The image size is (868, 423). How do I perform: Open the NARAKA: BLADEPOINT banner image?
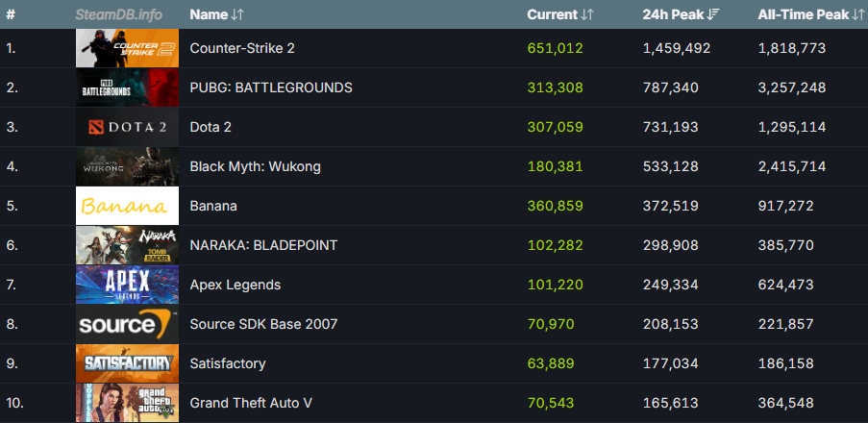pos(127,245)
